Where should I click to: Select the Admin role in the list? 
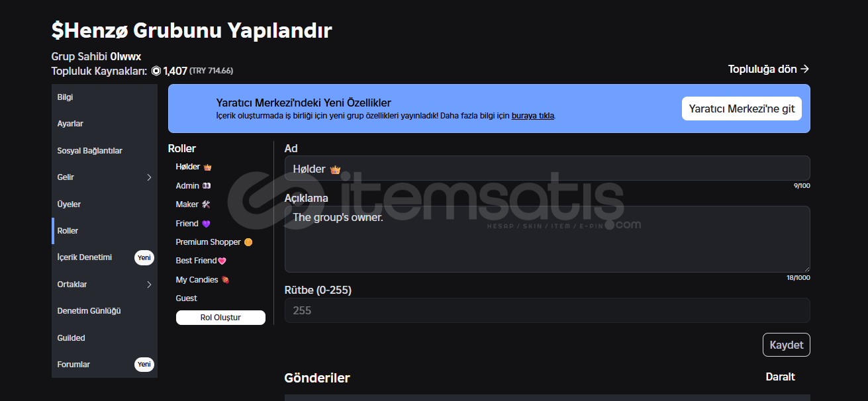coord(193,186)
